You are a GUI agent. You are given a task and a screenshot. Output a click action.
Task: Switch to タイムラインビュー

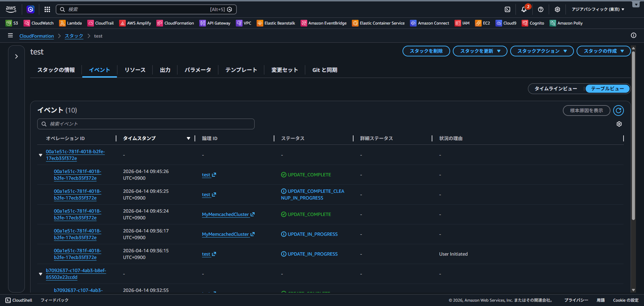(556, 89)
